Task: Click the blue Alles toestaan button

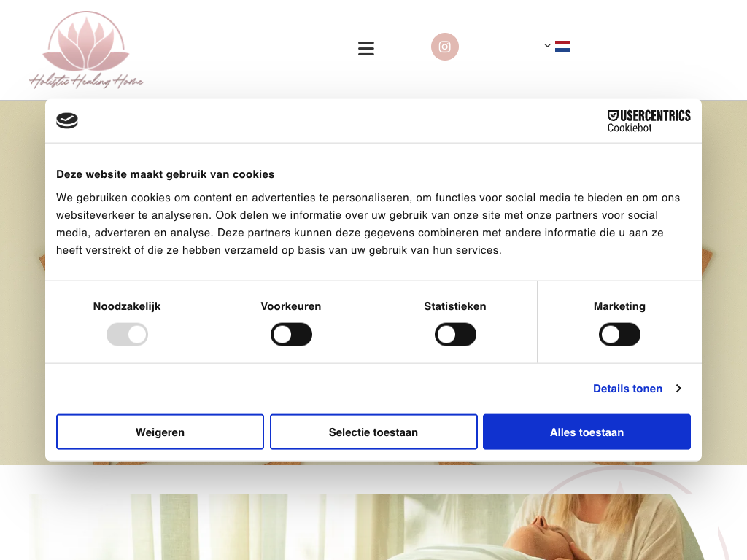Action: [587, 432]
